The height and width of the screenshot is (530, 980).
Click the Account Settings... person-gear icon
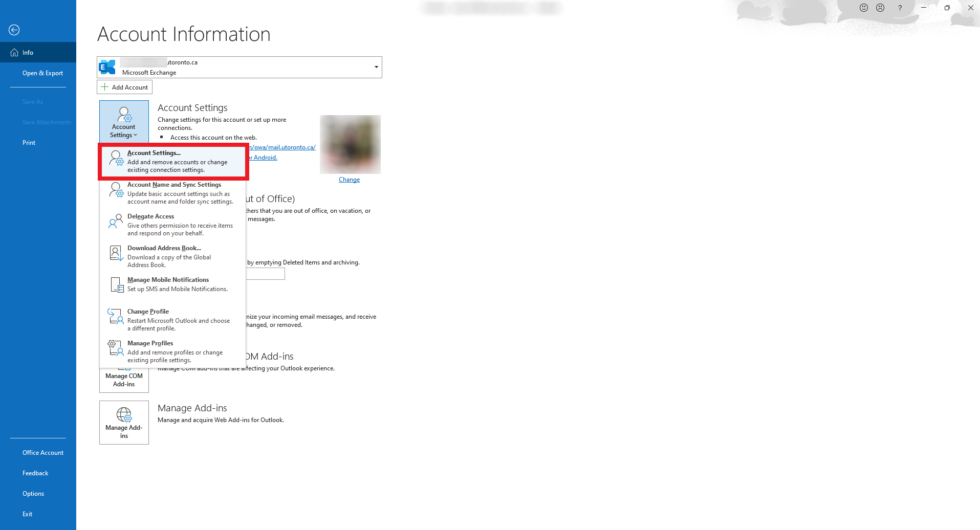tap(117, 158)
